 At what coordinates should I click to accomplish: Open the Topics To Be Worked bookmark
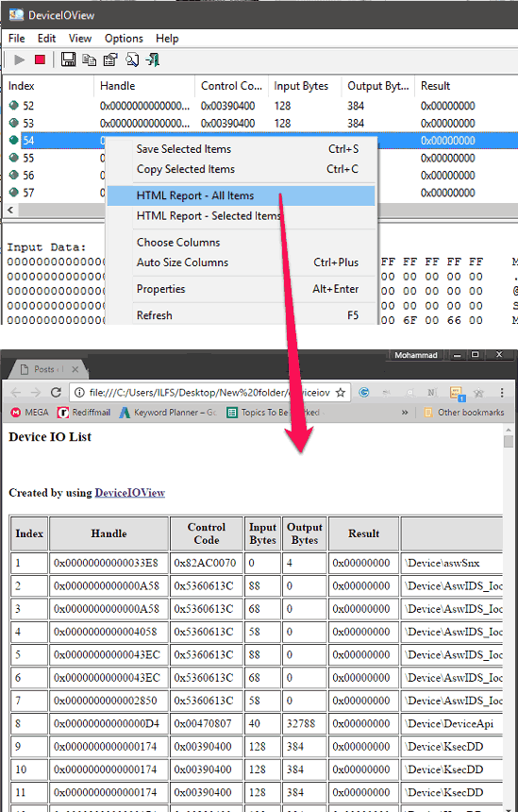point(274,413)
